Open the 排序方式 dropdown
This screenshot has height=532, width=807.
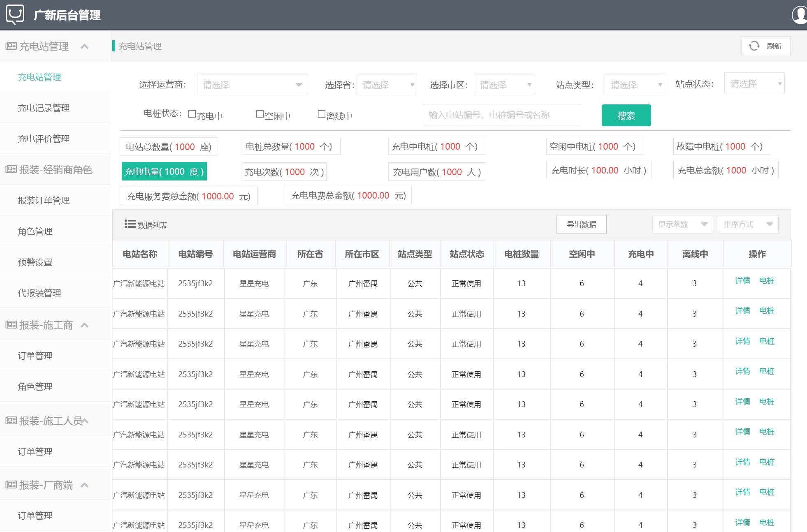[x=748, y=224]
